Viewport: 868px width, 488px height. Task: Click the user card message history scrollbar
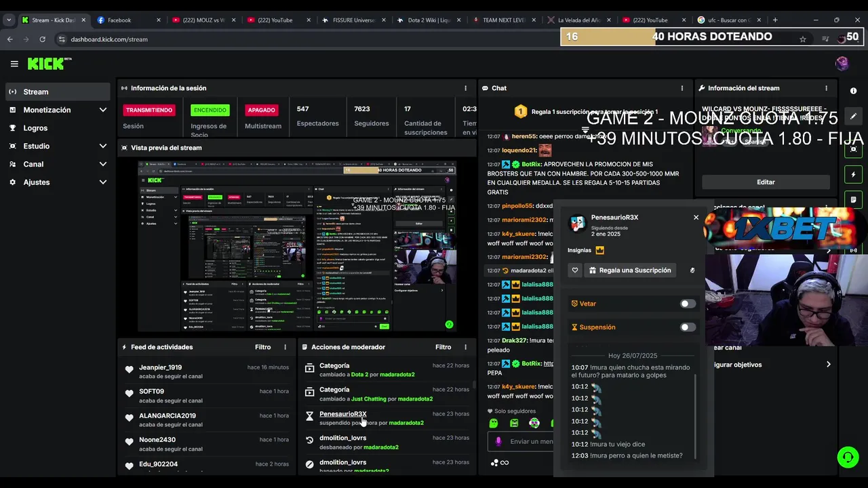pos(696,417)
